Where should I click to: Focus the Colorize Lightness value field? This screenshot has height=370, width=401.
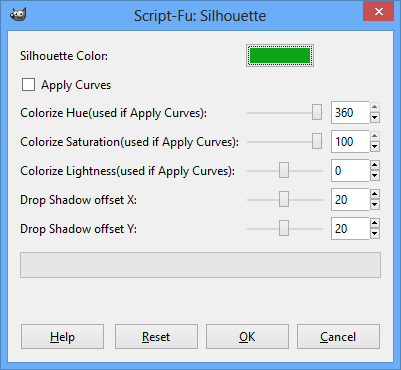(x=350, y=171)
